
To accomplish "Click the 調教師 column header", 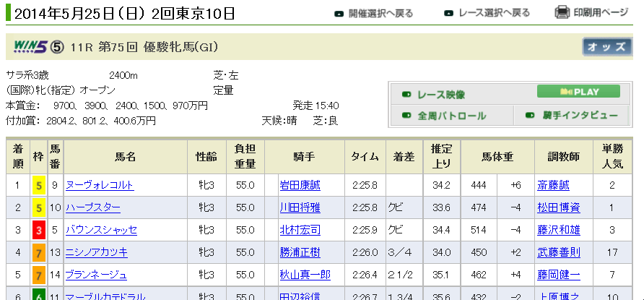I will tap(563, 157).
